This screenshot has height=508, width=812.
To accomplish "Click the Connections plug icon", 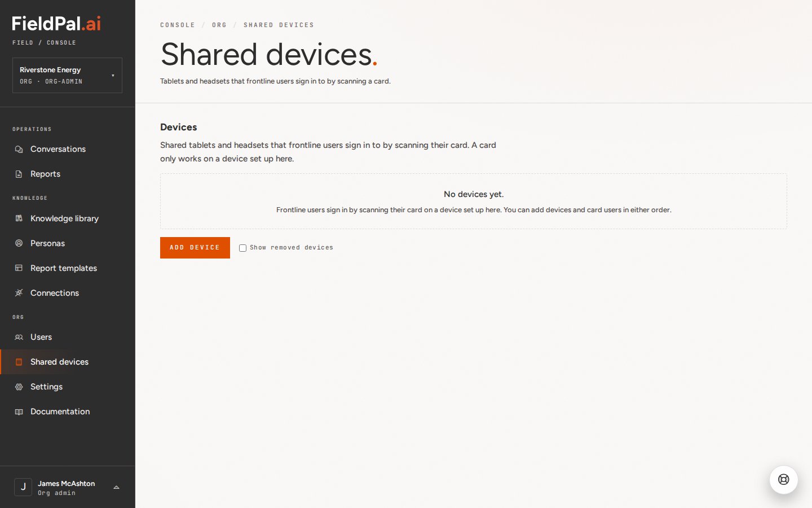I will click(19, 293).
